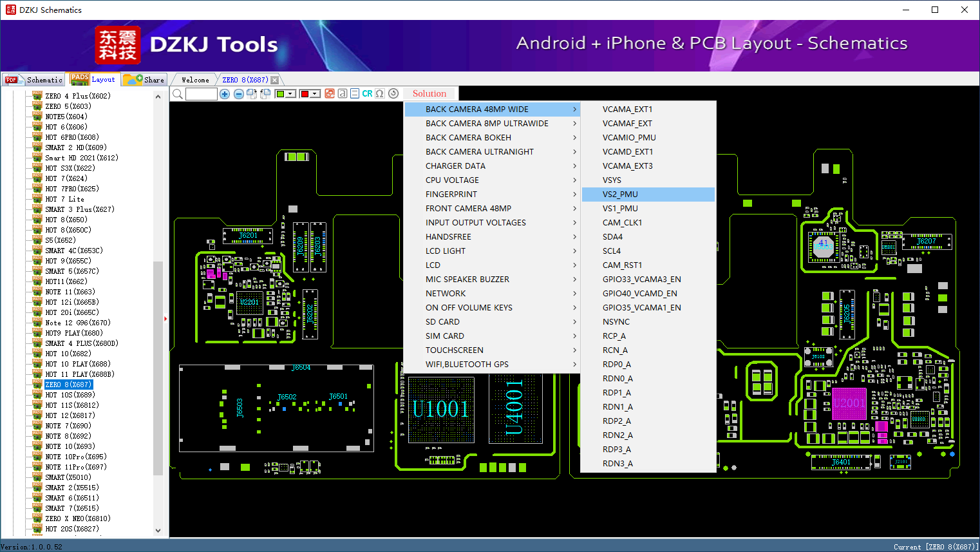Click the red color swatch in the toolbar

click(x=305, y=94)
